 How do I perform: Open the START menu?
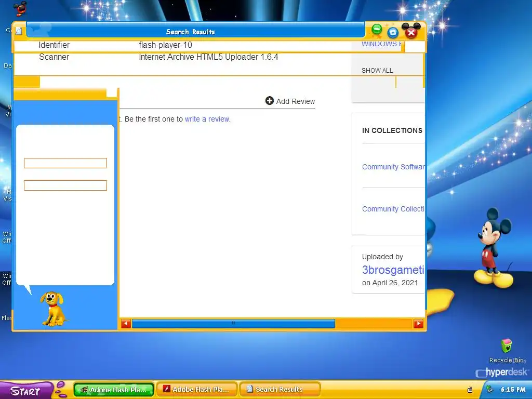click(26, 391)
